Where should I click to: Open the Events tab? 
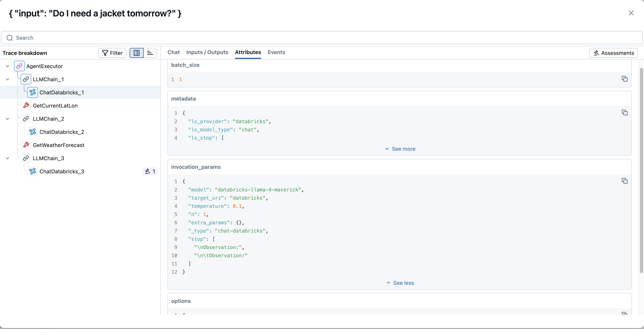[x=276, y=52]
